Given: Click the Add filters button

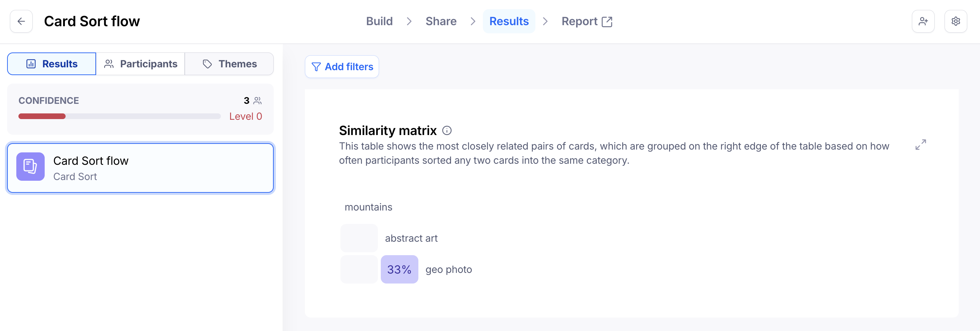Looking at the screenshot, I should pyautogui.click(x=342, y=67).
